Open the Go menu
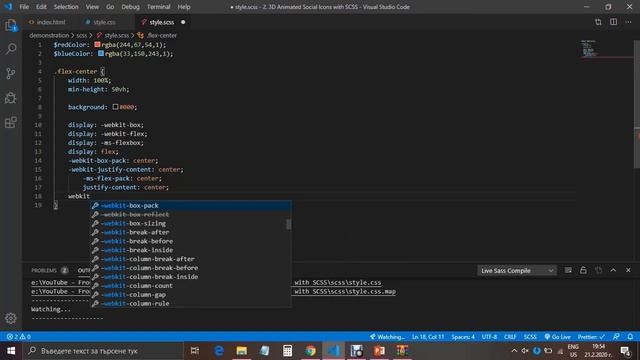Viewport: 640px width, 360px height. tap(110, 7)
